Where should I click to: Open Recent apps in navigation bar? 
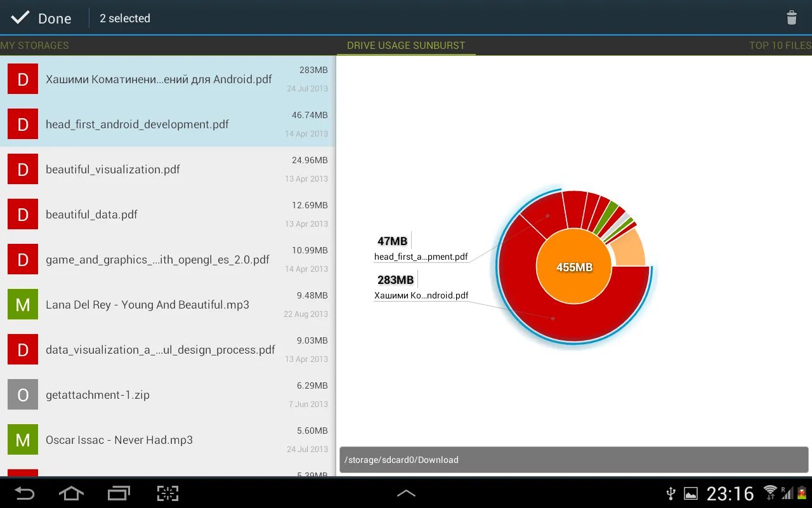[119, 493]
